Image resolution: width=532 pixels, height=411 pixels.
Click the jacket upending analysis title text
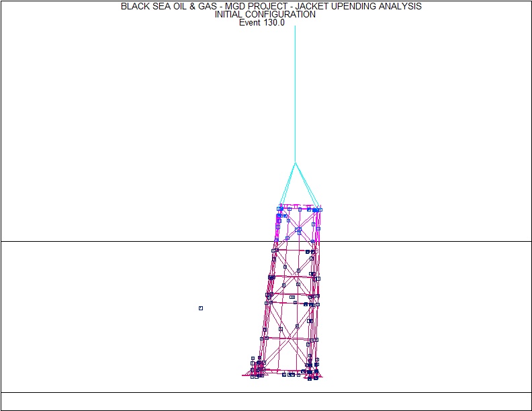pos(271,6)
